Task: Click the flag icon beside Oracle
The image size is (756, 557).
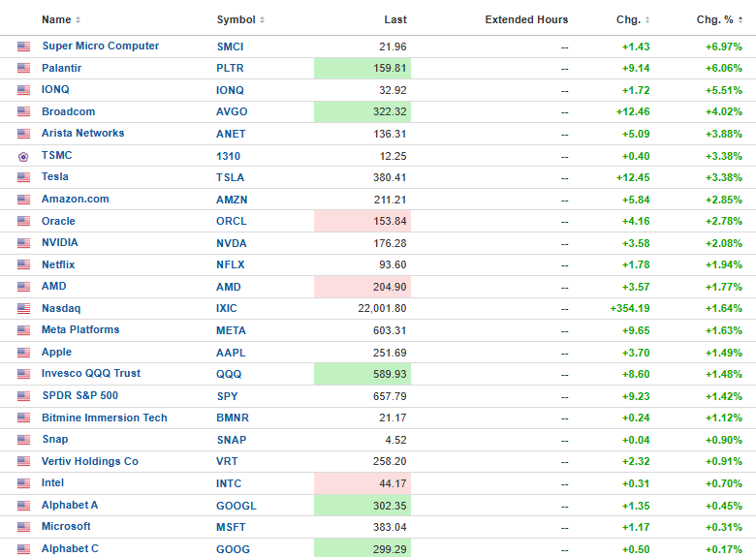Action: [23, 221]
